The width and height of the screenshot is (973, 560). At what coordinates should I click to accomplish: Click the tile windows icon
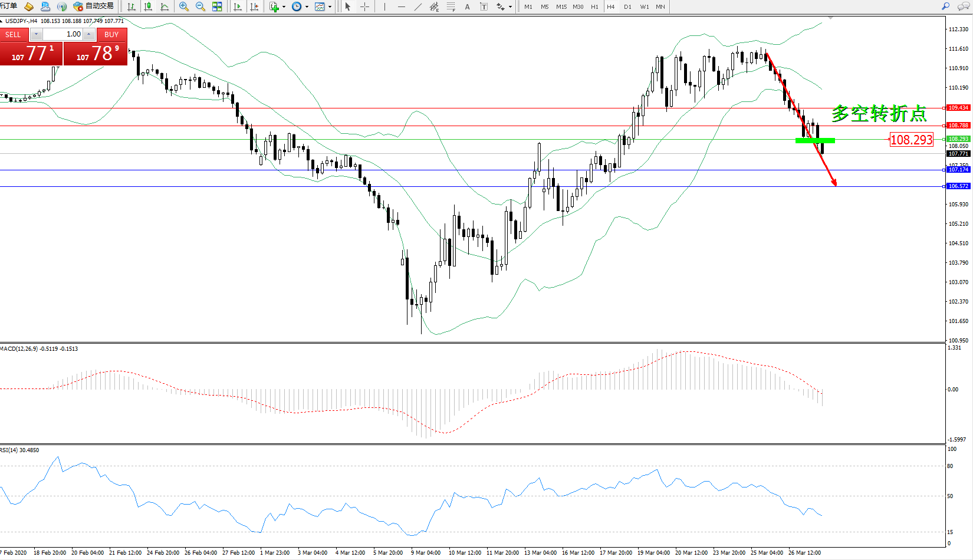coord(217,6)
